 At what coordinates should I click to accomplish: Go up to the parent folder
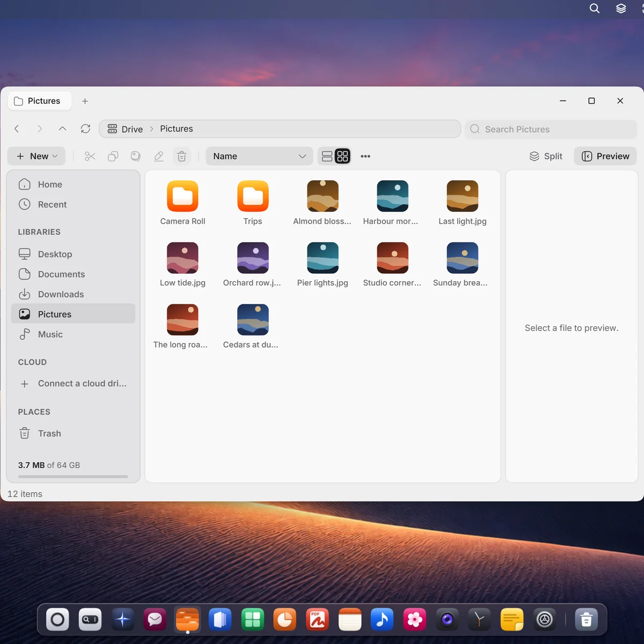coord(62,129)
